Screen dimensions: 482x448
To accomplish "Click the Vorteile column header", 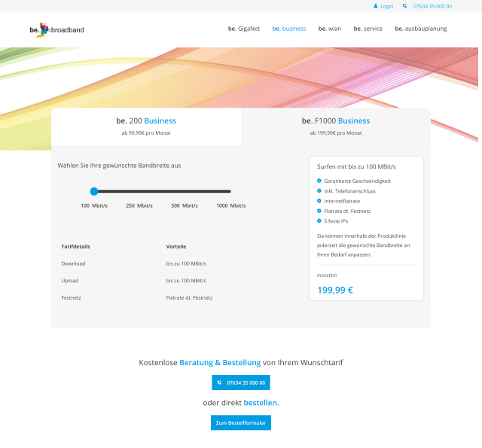I will [176, 246].
